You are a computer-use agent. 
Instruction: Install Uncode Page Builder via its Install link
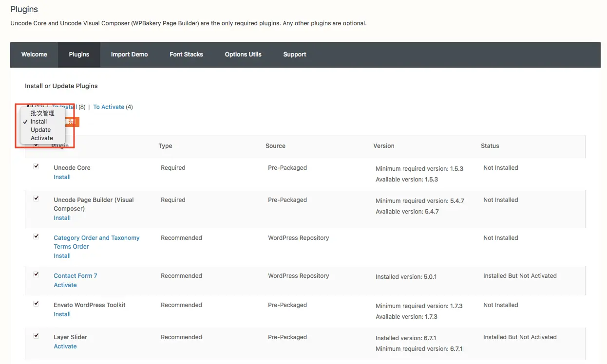[x=62, y=218]
